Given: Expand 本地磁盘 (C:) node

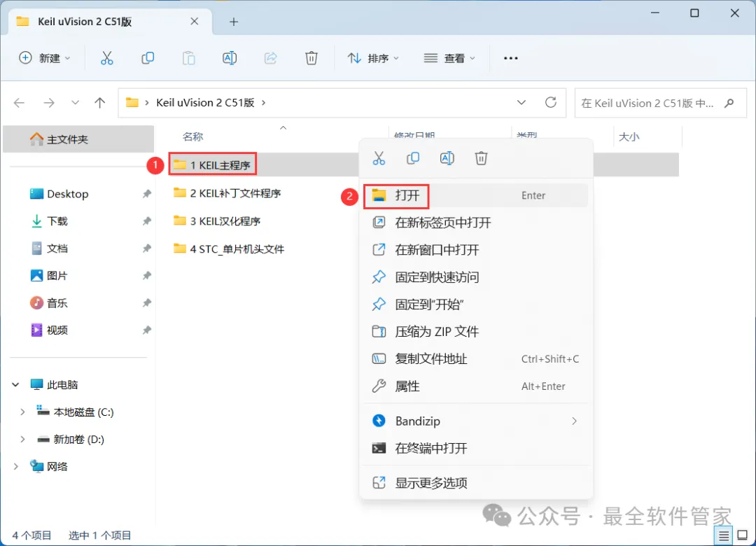Looking at the screenshot, I should (22, 412).
